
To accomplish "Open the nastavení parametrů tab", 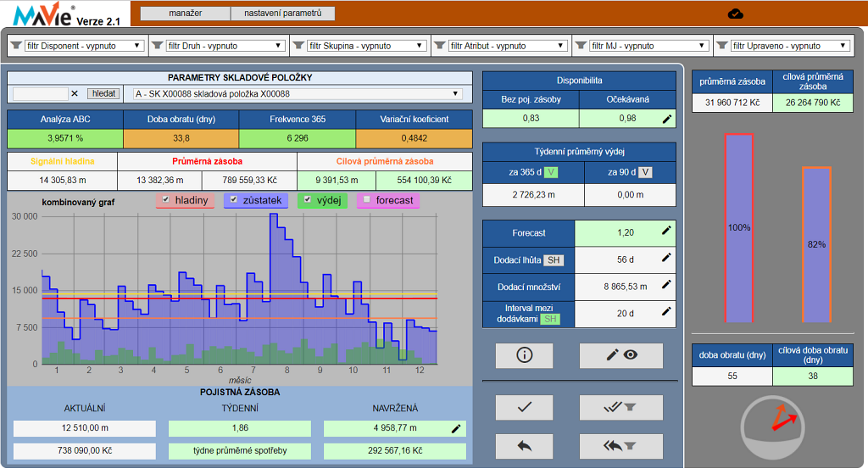I will (x=283, y=13).
